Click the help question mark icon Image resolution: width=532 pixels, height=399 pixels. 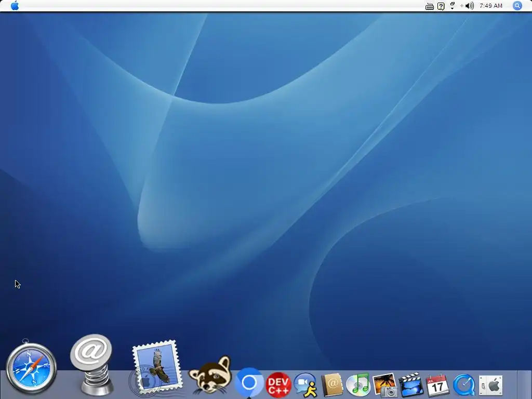(x=441, y=6)
